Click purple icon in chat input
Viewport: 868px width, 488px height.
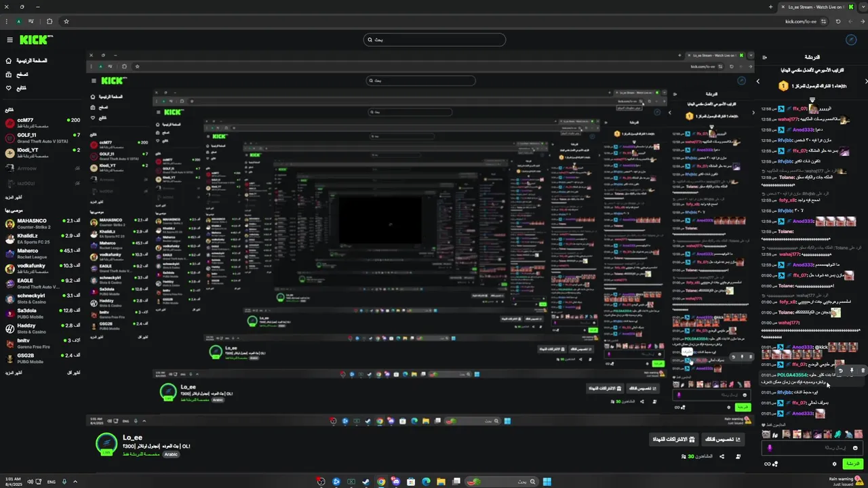(770, 448)
